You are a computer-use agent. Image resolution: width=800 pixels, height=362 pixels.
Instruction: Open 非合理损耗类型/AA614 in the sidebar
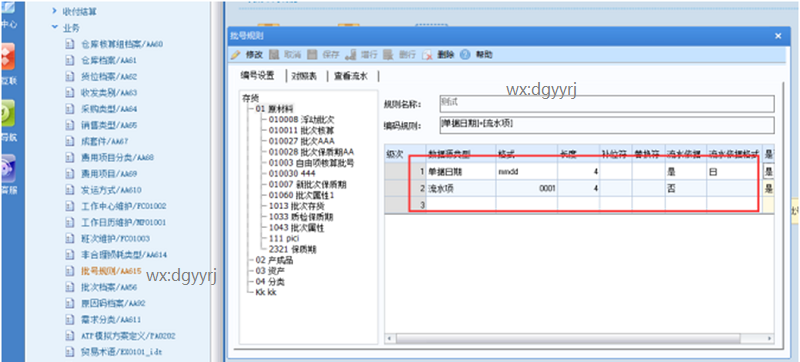click(x=124, y=255)
